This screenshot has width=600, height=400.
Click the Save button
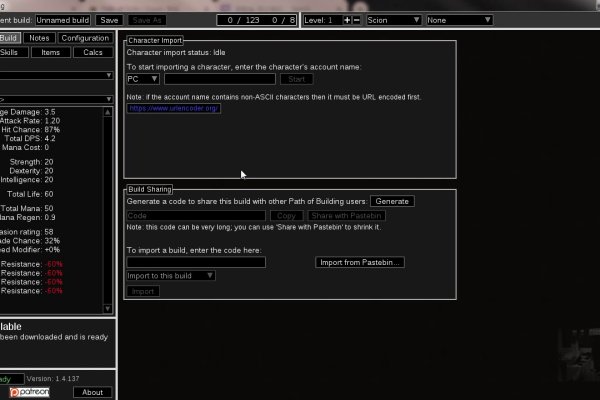[x=110, y=20]
